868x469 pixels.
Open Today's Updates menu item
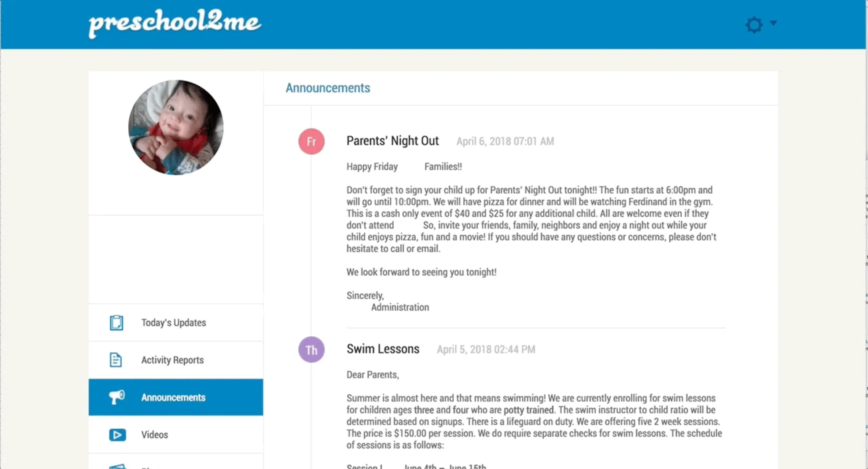click(x=176, y=323)
